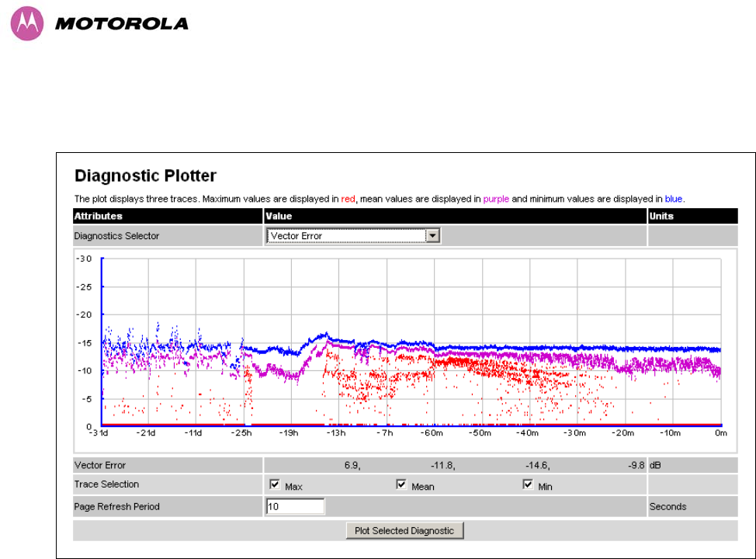The height and width of the screenshot is (559, 756).
Task: Toggle the Mean trace checkbox
Action: coord(401,484)
